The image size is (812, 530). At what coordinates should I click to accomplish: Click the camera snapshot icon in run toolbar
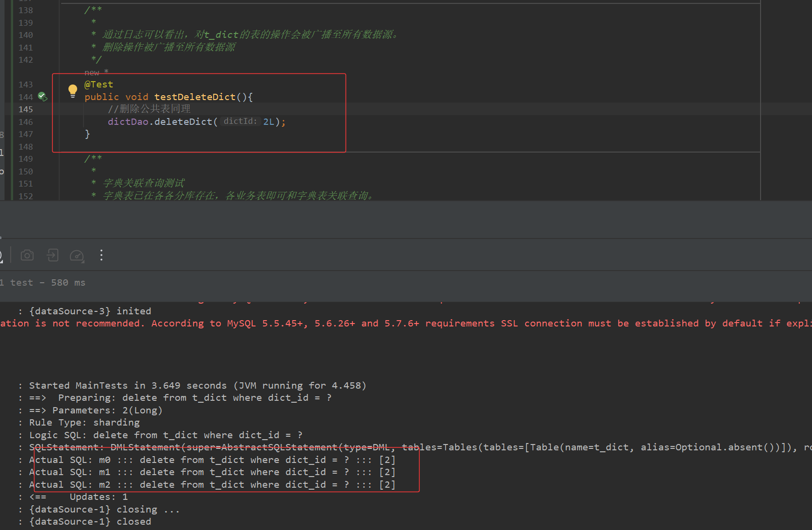coord(27,255)
